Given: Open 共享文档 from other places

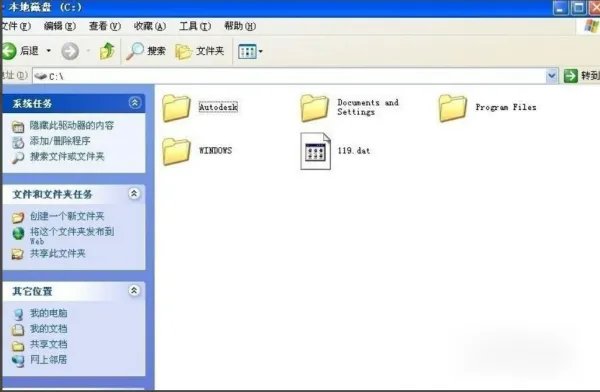Looking at the screenshot, I should [49, 344].
